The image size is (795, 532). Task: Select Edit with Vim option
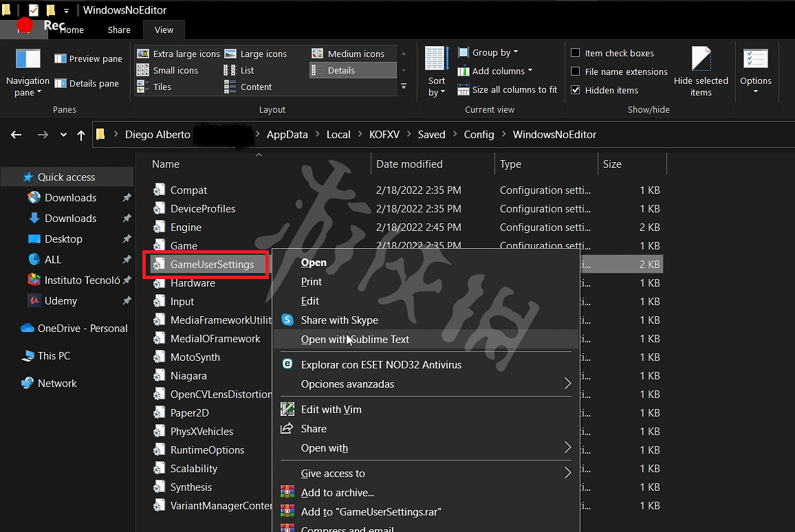coord(331,410)
